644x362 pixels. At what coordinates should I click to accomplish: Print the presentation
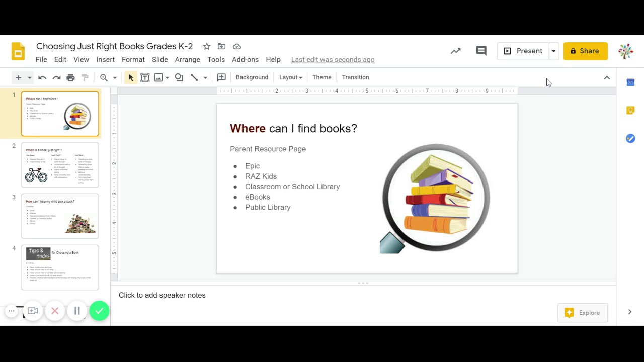click(x=70, y=77)
